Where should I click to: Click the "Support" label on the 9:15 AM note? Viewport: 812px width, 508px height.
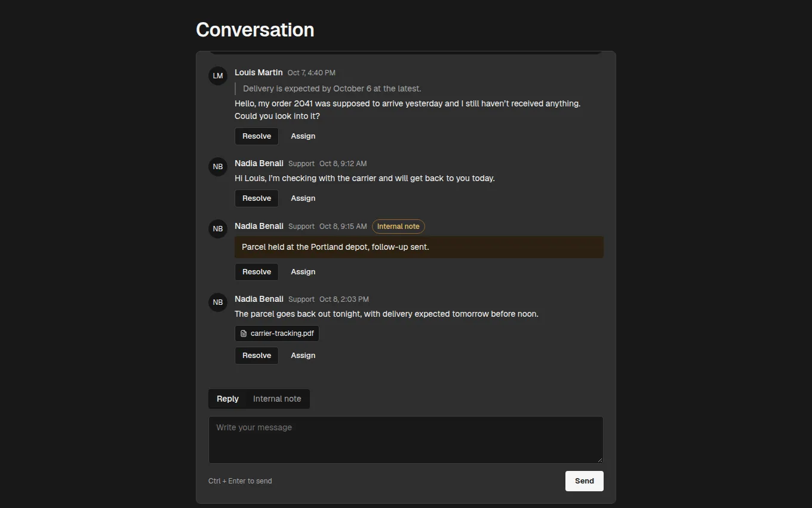click(x=302, y=227)
